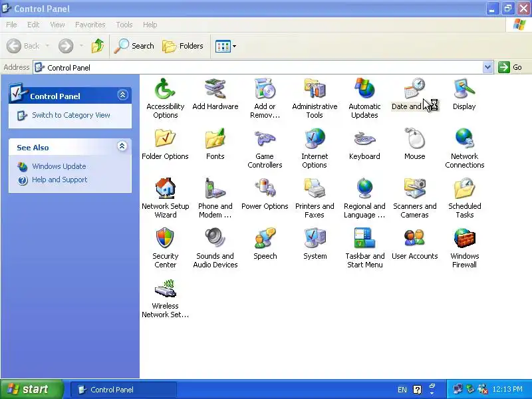Viewport: 532px width, 399px height.
Task: Open the Favorites menu
Action: pos(90,25)
